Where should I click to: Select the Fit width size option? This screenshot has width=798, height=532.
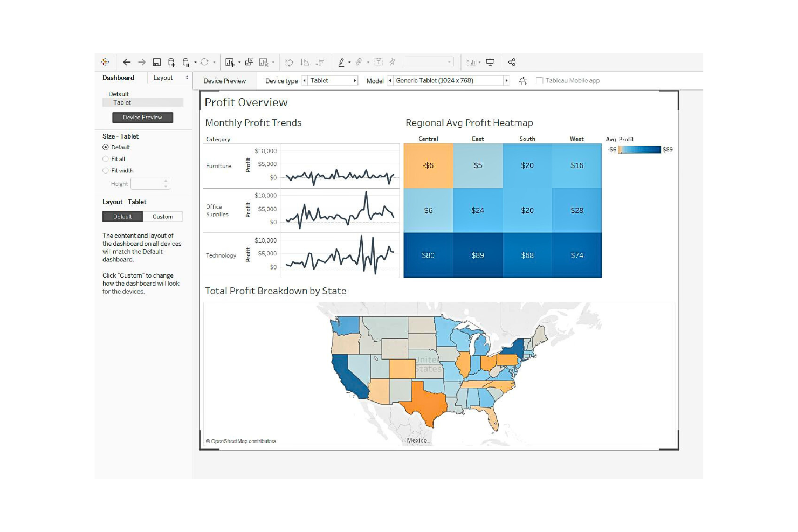coord(106,170)
